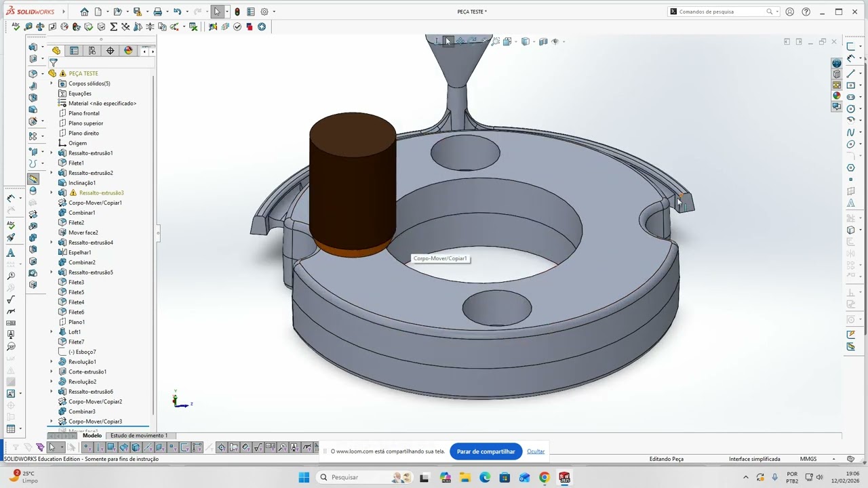Switch to the ConfigurationManager tab
The height and width of the screenshot is (488, 868).
click(92, 51)
